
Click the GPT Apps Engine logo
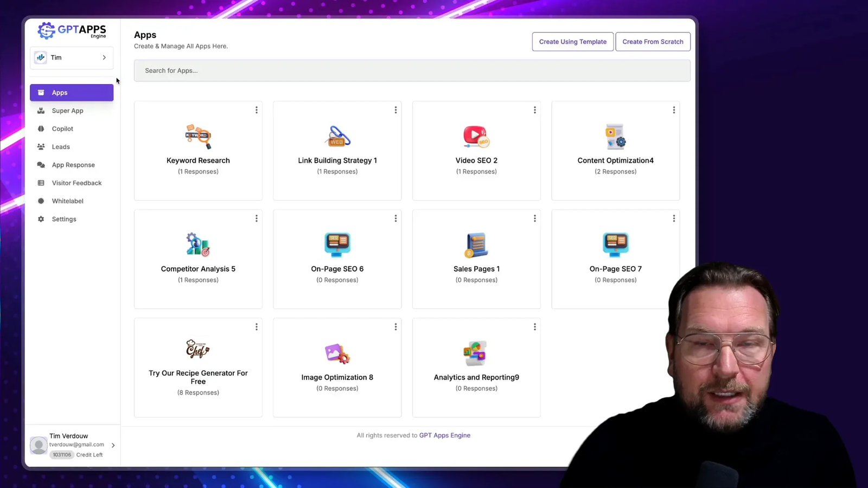[72, 31]
